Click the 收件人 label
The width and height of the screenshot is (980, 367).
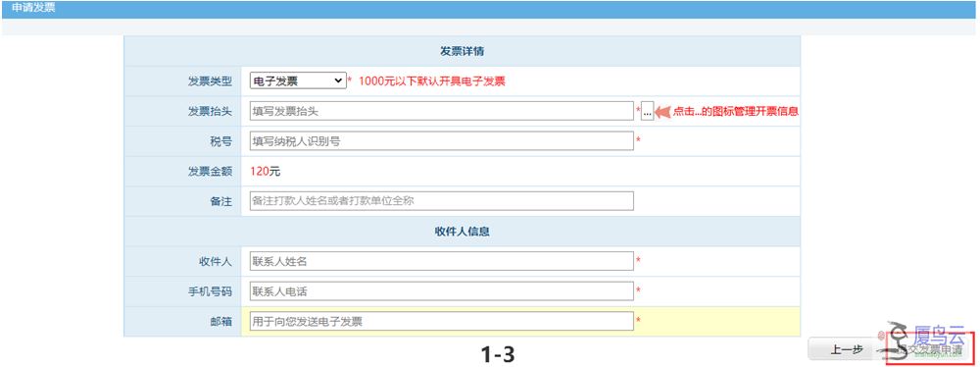click(216, 262)
